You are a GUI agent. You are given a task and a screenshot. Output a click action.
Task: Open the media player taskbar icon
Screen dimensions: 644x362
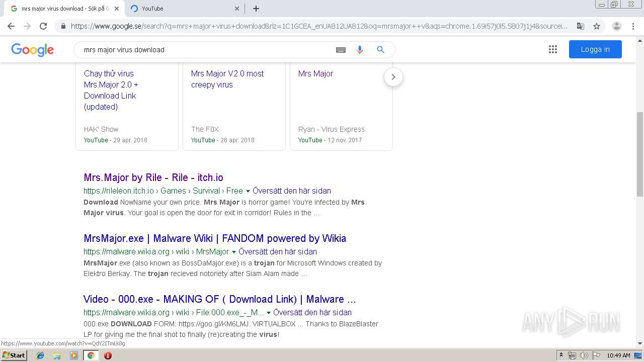(x=74, y=355)
